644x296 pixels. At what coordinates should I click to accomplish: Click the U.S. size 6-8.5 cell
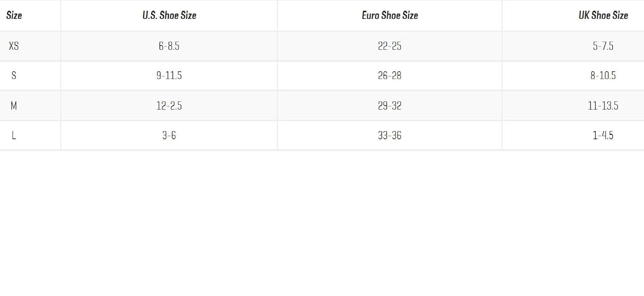169,46
